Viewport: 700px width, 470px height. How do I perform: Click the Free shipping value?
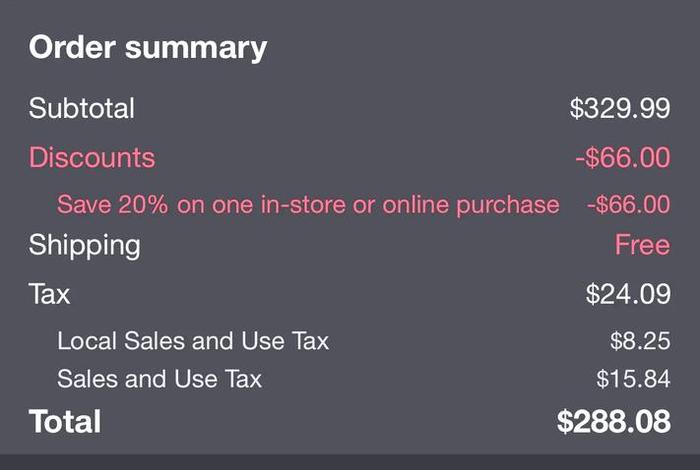click(x=642, y=245)
